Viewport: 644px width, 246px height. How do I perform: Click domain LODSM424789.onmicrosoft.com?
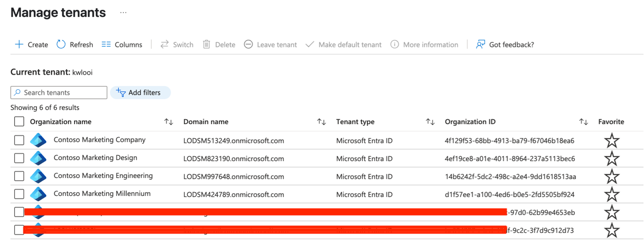coord(234,195)
